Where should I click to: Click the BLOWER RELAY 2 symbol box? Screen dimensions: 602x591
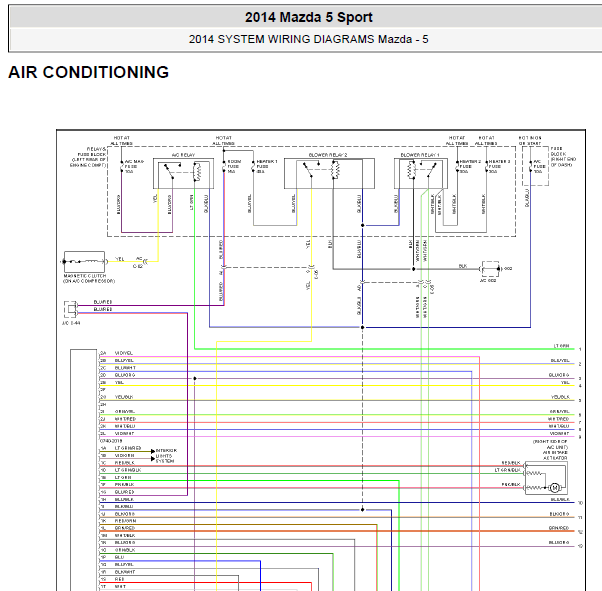coord(329,173)
